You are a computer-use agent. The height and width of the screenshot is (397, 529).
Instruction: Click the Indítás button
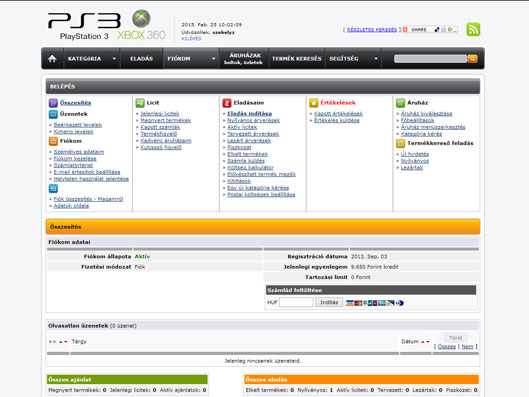pos(329,302)
